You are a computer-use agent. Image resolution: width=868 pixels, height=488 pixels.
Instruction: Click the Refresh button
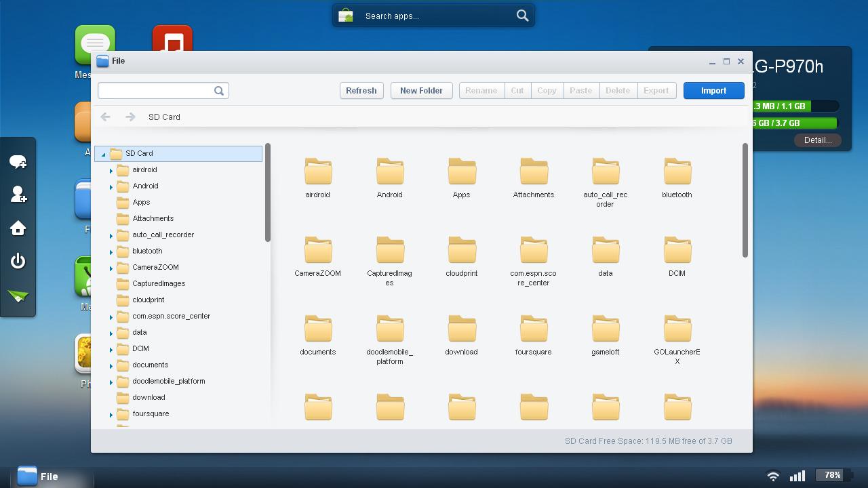pyautogui.click(x=361, y=90)
